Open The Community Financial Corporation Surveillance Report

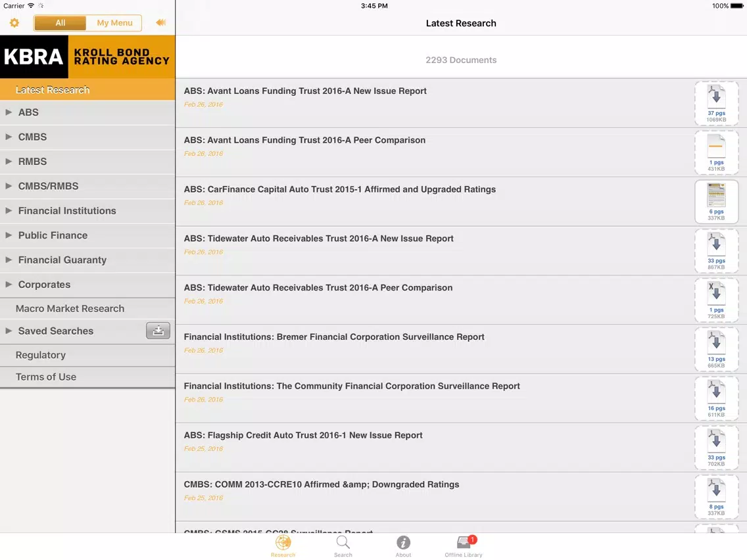click(352, 386)
